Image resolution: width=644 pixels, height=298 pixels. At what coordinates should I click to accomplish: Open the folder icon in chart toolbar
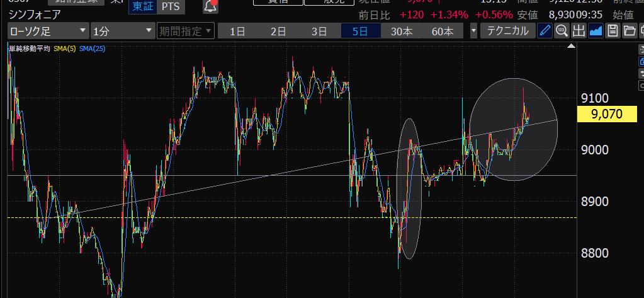click(x=628, y=31)
